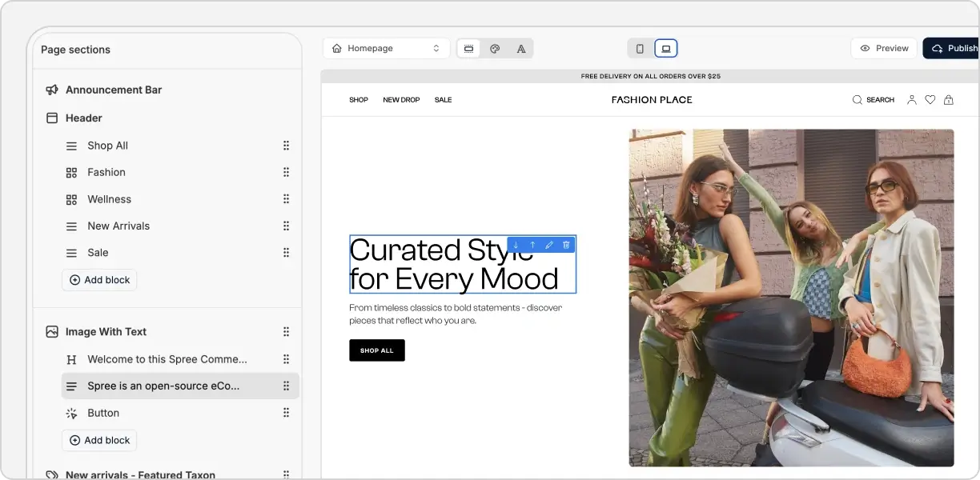Click the trash icon on the heading toolbar
This screenshot has width=980, height=480.
point(566,245)
